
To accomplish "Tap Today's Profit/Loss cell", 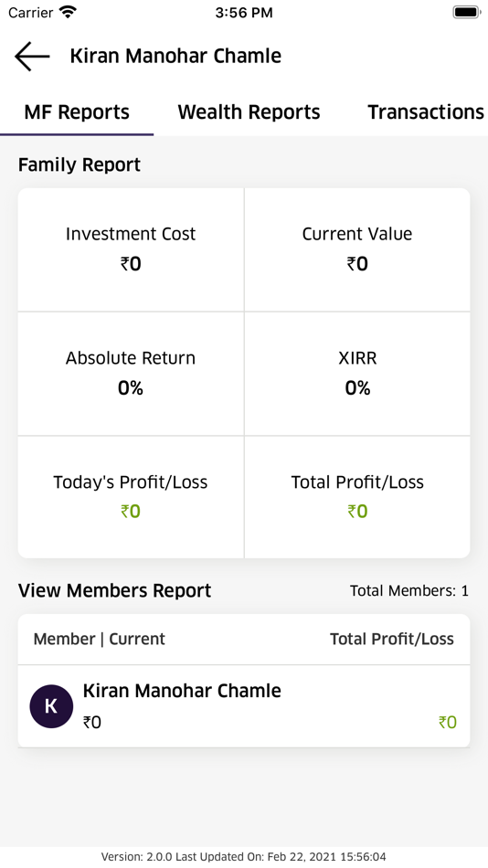I will coord(131,497).
